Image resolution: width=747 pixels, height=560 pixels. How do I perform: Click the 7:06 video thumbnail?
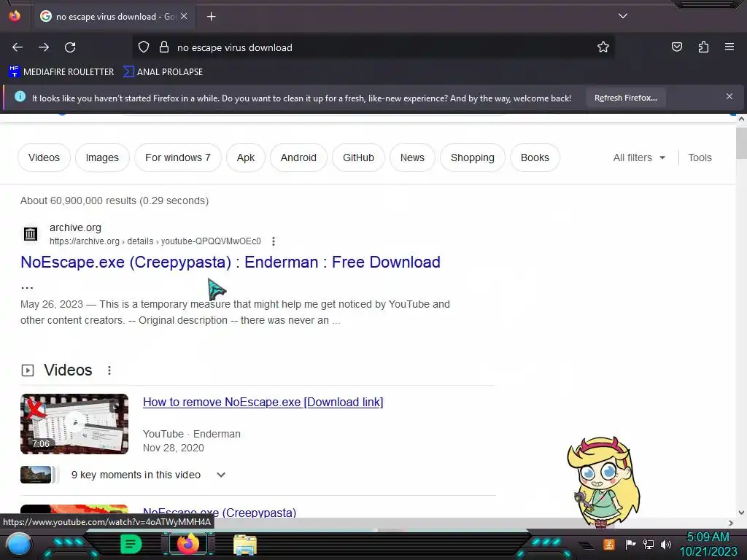(x=74, y=424)
